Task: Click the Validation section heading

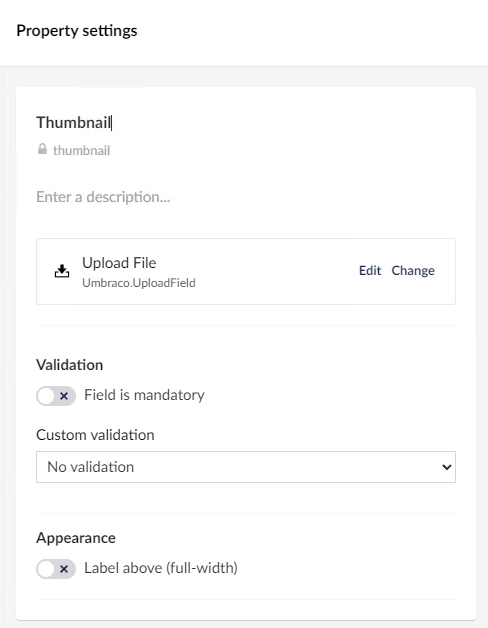Action: pyautogui.click(x=70, y=365)
